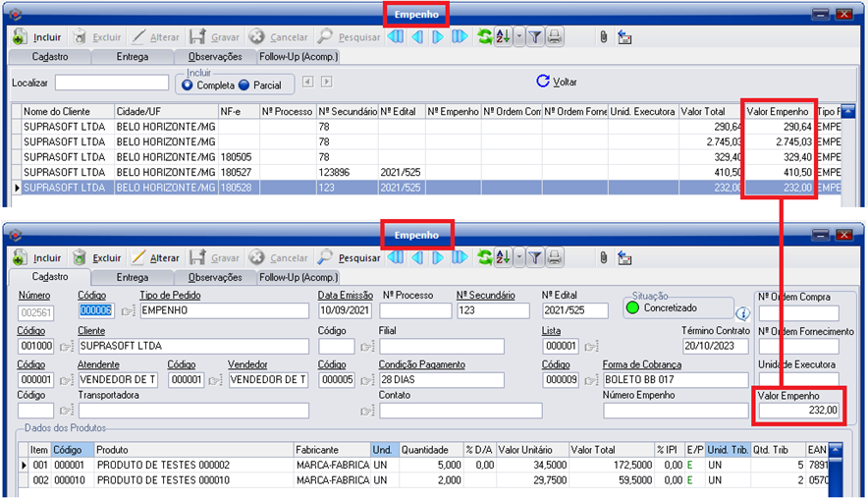Viewport: 868px width, 499px height.
Task: Click the printer icon in the Cadastro form window toolbar
Action: [554, 257]
